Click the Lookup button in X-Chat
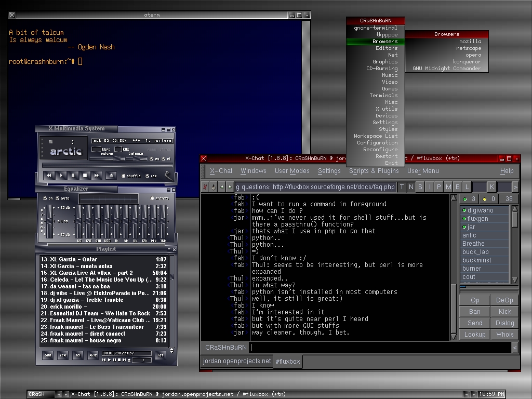 (x=475, y=335)
